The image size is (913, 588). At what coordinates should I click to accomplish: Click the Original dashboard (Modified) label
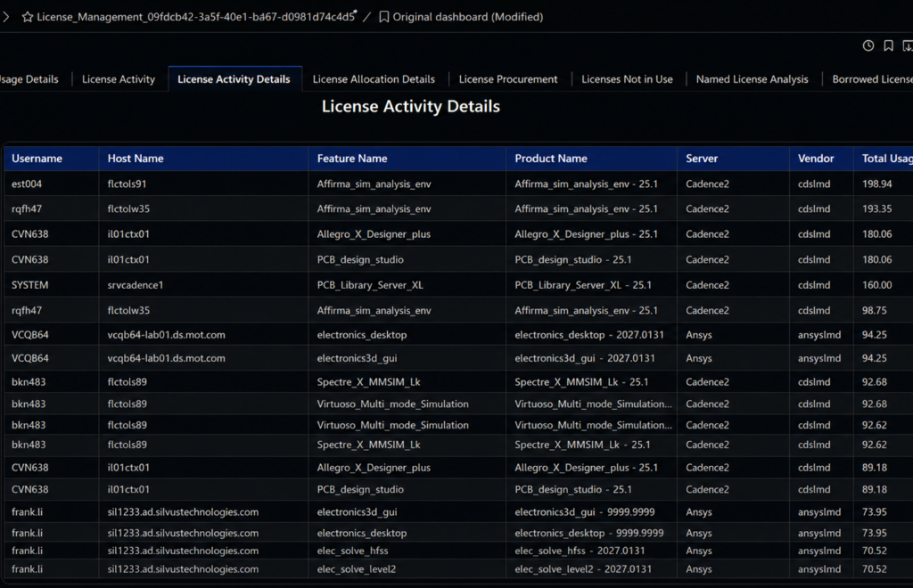(467, 17)
